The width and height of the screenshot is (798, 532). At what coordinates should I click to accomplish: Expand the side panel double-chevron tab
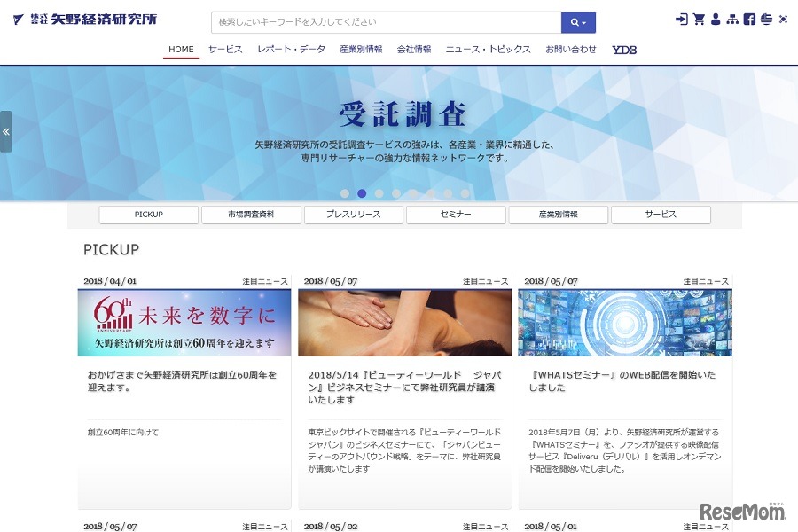tap(5, 131)
